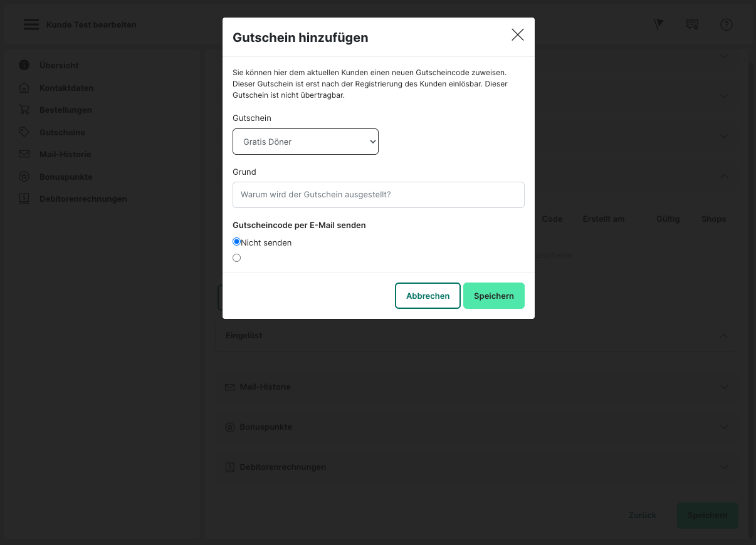Open the help question mark icon
This screenshot has height=545, width=756.
pyautogui.click(x=726, y=24)
